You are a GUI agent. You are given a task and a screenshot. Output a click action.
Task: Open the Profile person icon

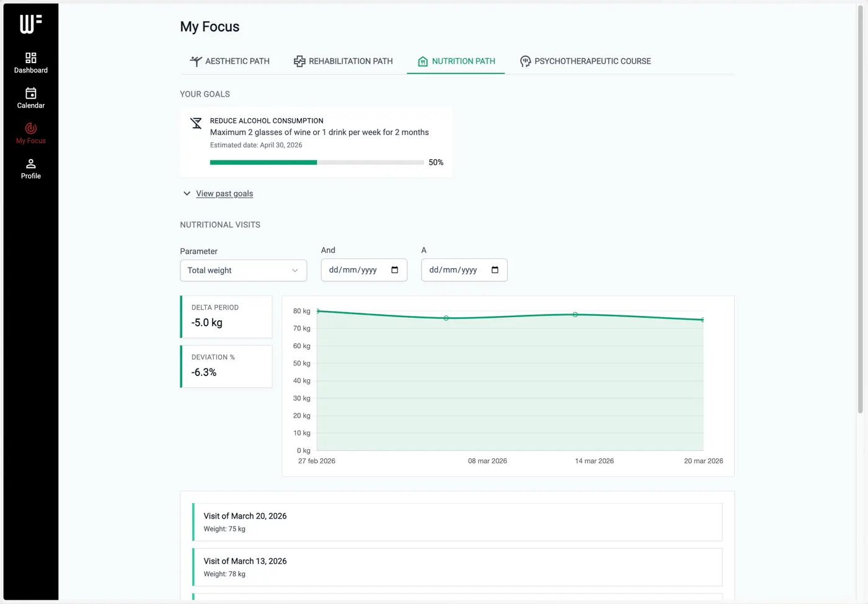(x=30, y=164)
